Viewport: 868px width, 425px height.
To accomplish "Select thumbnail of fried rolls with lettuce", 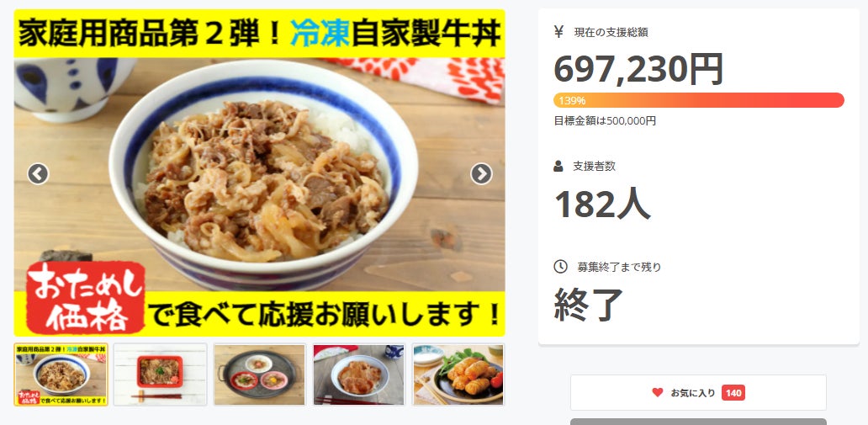I will click(x=458, y=375).
